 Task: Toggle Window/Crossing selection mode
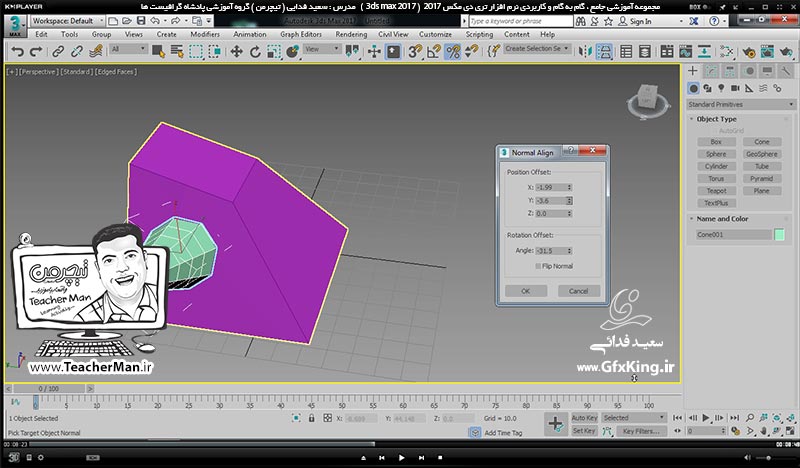point(215,52)
